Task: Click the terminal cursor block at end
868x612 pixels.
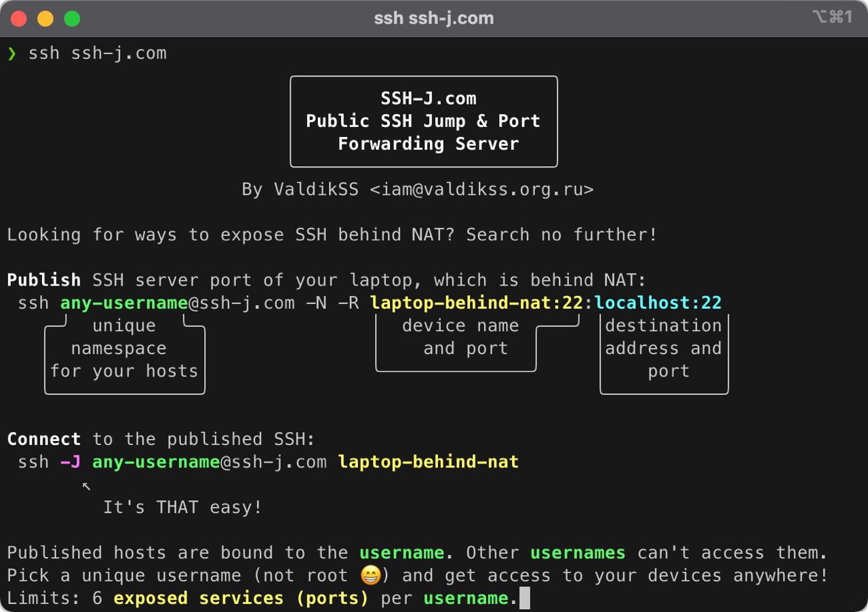Action: click(524, 598)
